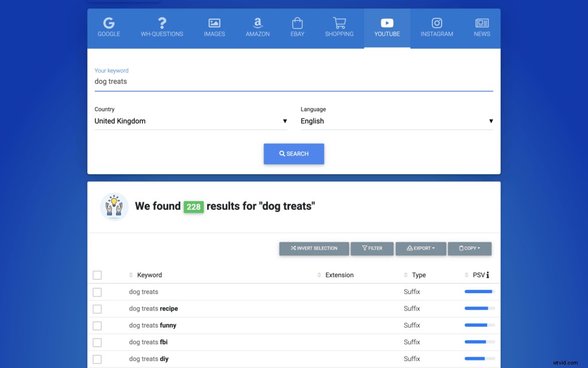Switch to the News tab
Image resolution: width=588 pixels, height=368 pixels.
(482, 28)
